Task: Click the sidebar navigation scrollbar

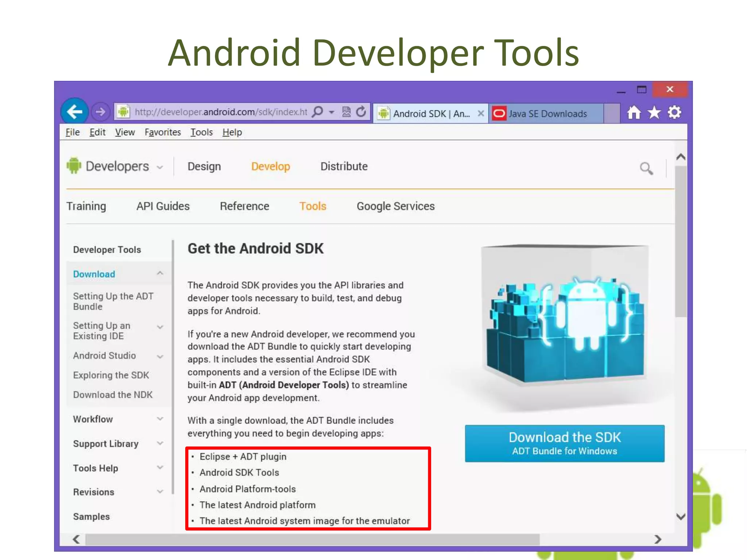Action: tap(173, 367)
